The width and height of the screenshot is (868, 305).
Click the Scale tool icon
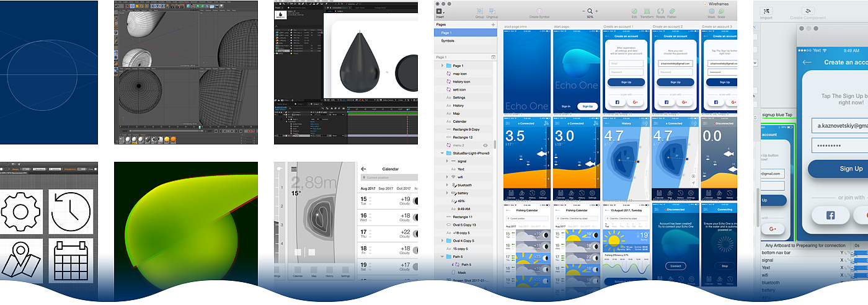click(722, 12)
